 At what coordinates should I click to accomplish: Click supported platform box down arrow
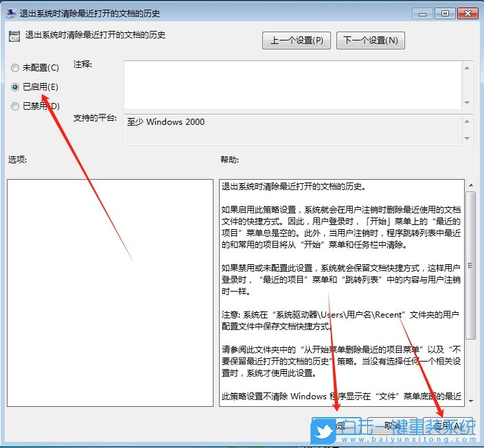[467, 138]
